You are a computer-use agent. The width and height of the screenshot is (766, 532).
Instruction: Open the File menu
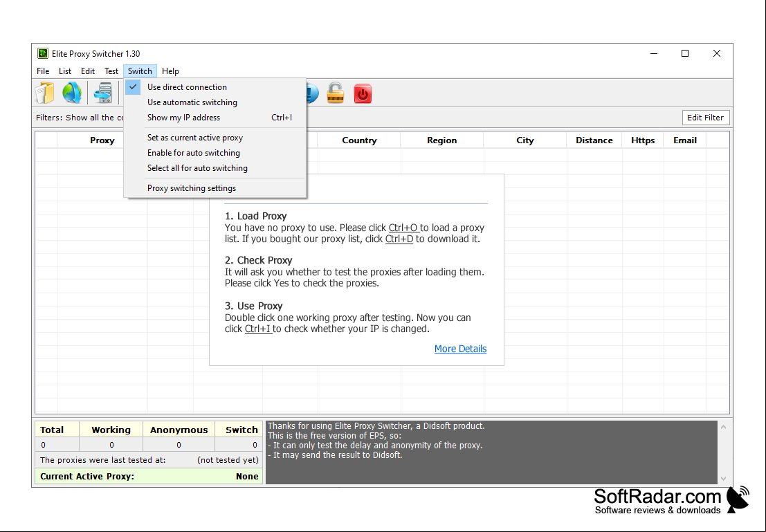[43, 71]
